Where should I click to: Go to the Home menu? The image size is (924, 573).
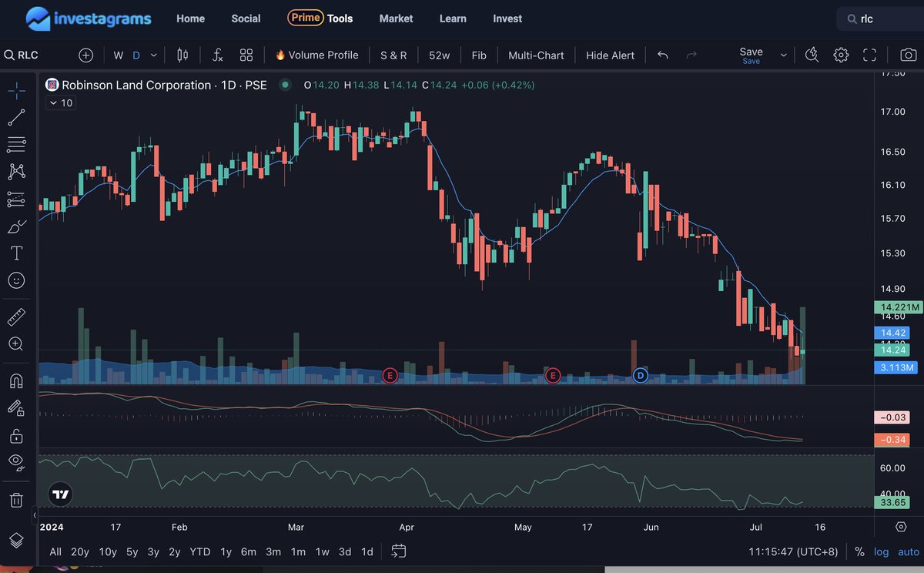(190, 18)
